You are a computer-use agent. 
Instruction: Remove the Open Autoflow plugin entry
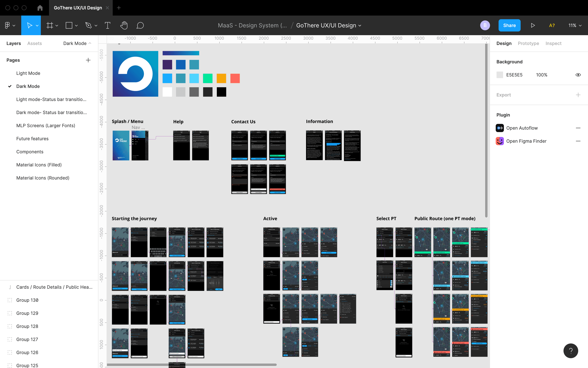[578, 128]
